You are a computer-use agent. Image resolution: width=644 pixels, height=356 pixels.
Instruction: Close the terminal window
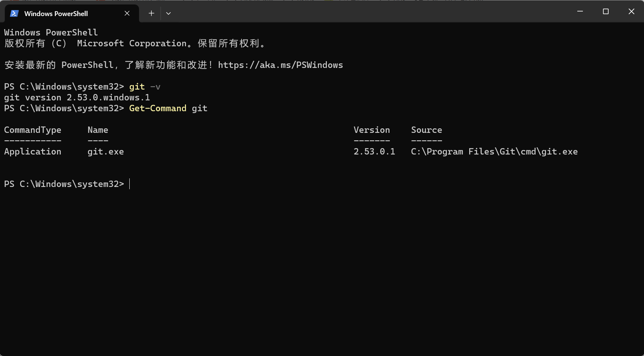pos(631,12)
